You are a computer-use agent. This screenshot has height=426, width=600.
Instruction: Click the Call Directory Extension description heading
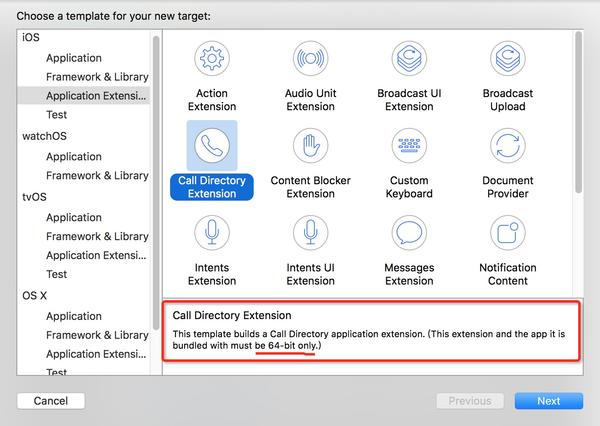pyautogui.click(x=232, y=315)
